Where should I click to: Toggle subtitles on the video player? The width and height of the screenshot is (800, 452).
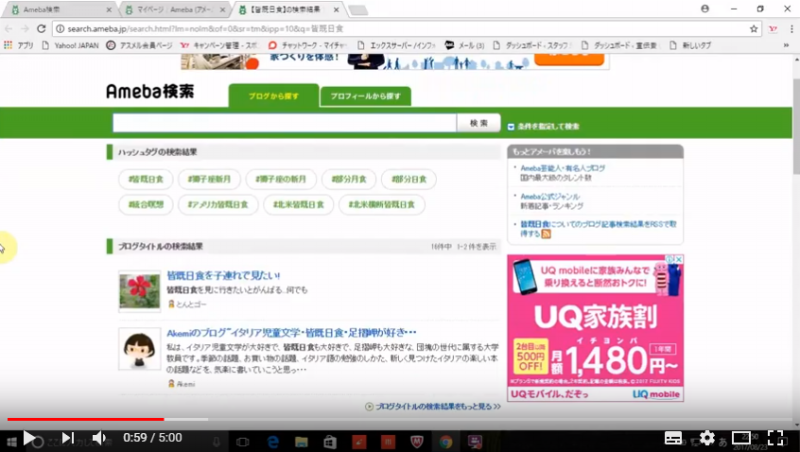point(673,438)
